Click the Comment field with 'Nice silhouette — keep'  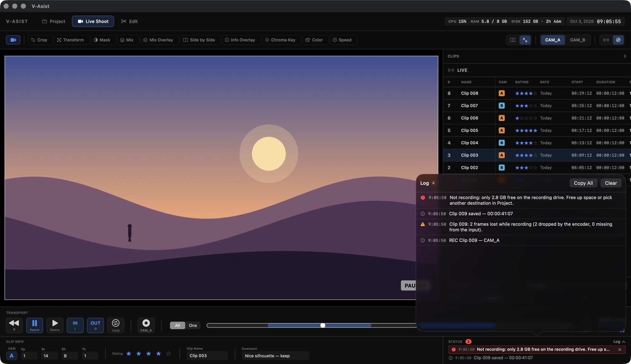tap(275, 356)
